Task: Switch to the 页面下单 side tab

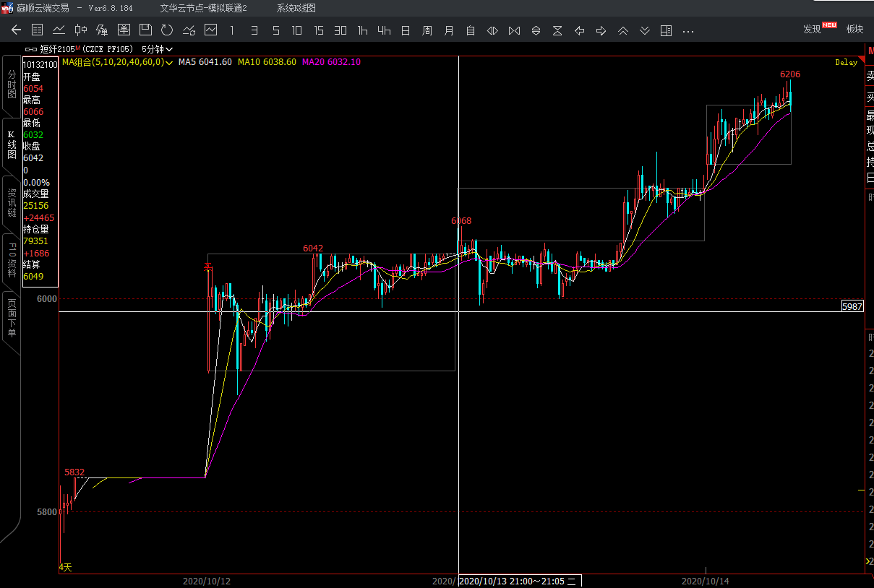Action: click(x=12, y=319)
